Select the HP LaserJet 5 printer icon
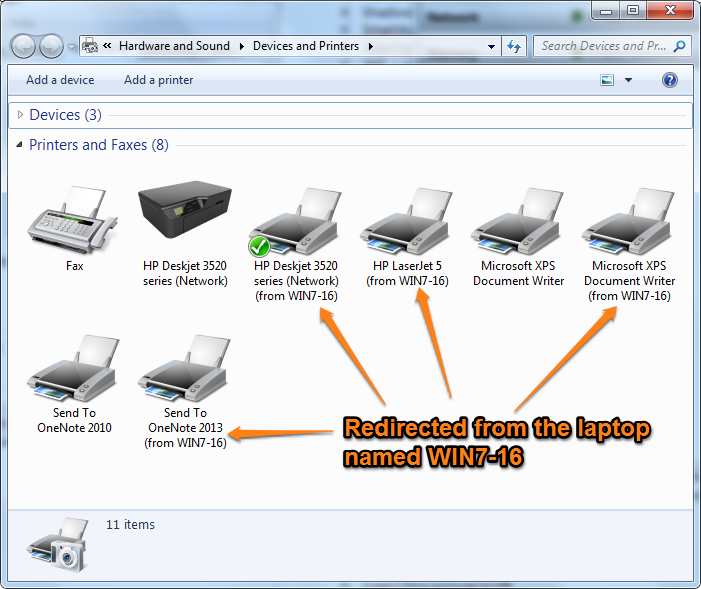Image resolution: width=701 pixels, height=589 pixels. [406, 221]
